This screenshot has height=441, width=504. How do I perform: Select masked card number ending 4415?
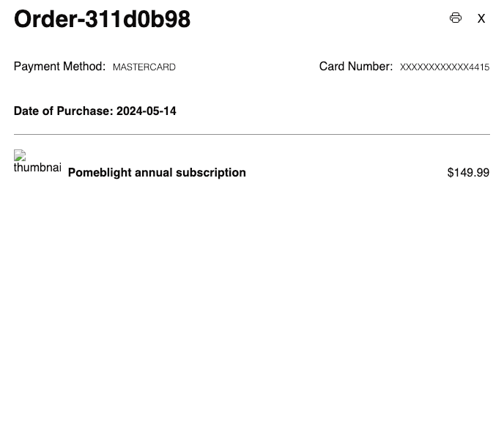445,67
